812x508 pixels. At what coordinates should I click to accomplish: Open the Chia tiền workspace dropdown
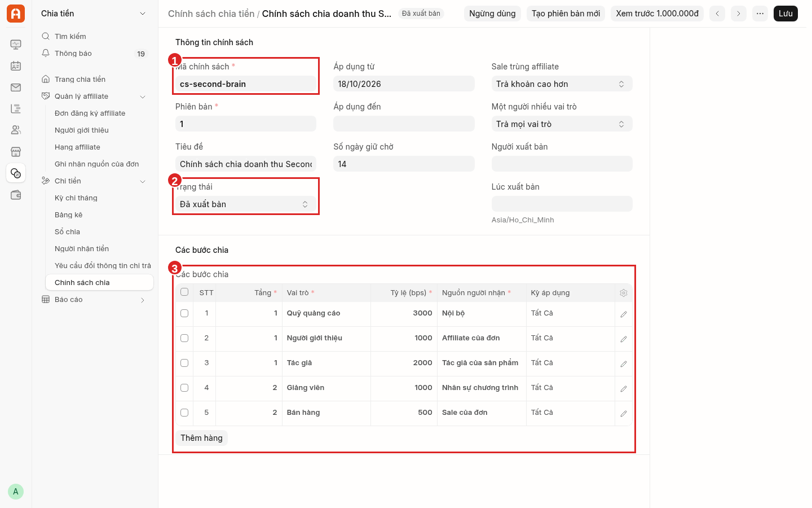(94, 14)
